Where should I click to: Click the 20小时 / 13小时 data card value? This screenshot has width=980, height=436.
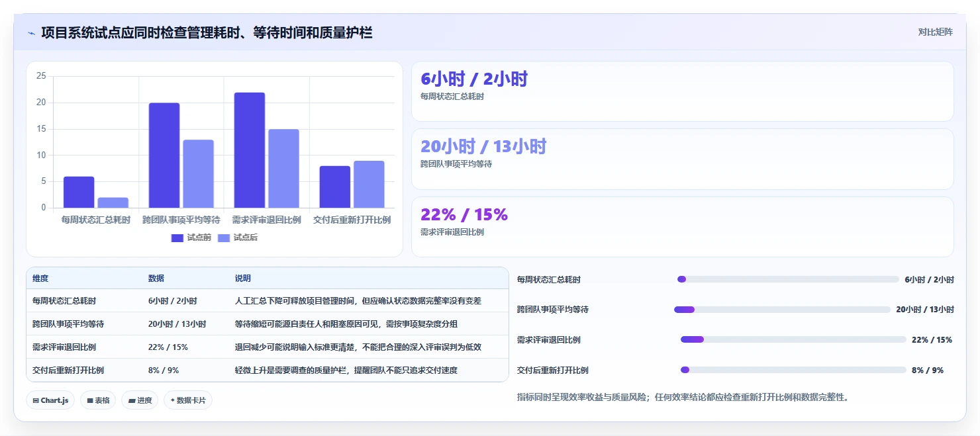click(483, 147)
